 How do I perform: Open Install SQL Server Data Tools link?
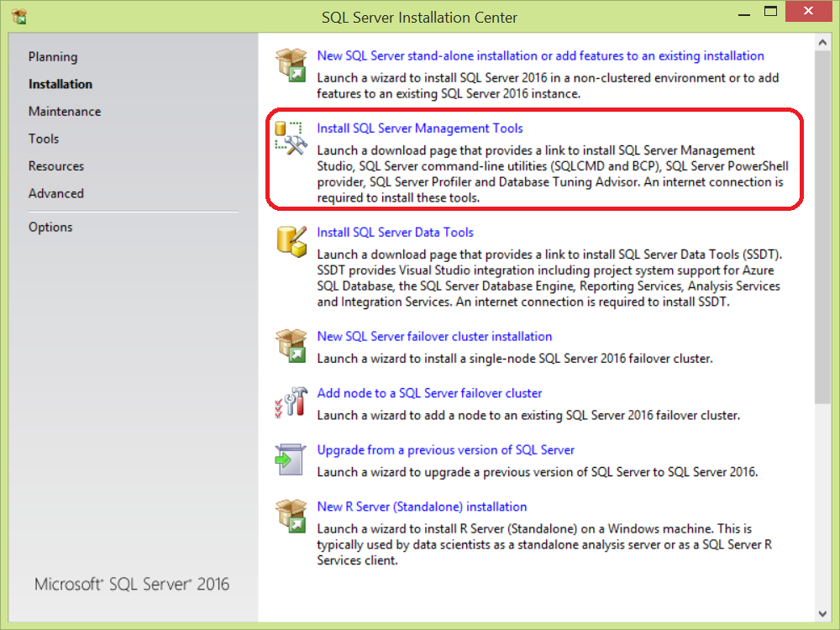point(396,232)
